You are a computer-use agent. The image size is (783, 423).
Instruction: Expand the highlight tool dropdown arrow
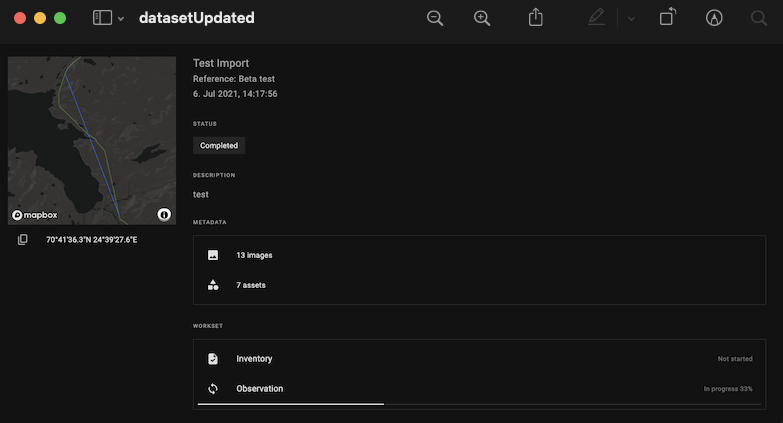[x=631, y=19]
